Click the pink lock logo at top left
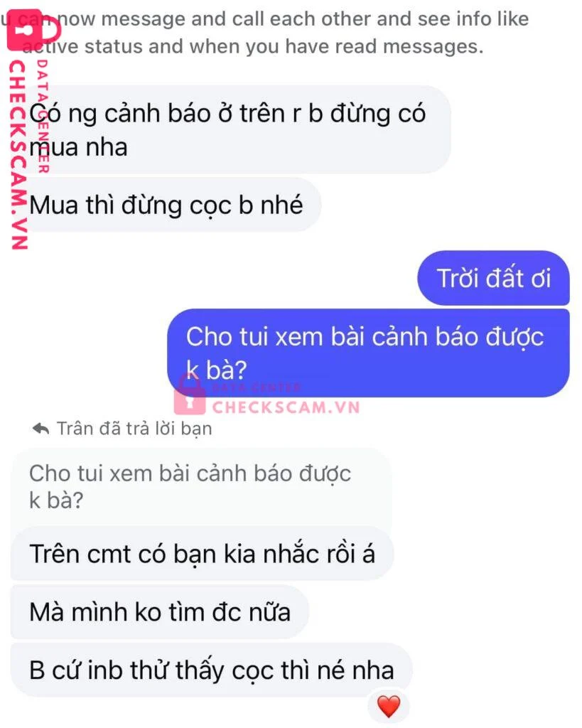This screenshot has height=728, width=582. coord(34,30)
